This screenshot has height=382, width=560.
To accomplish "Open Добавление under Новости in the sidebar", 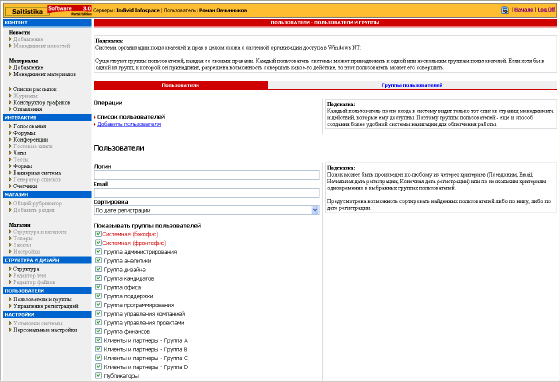I will point(28,39).
